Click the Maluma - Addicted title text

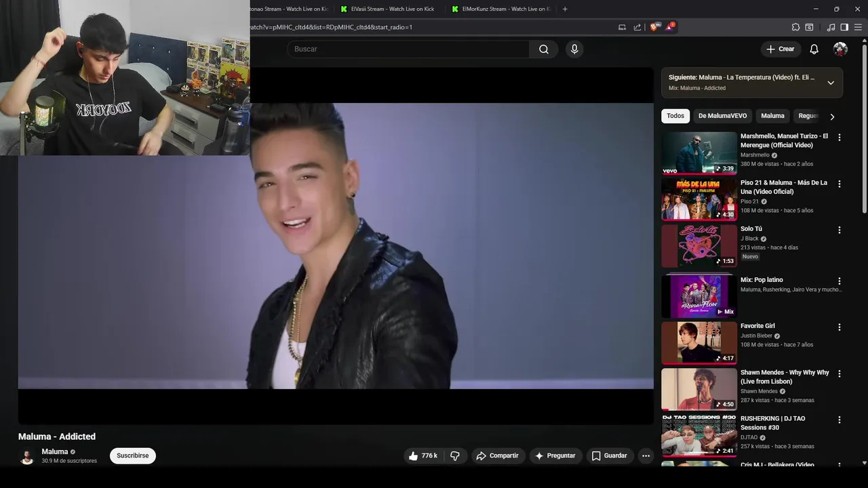coord(57,436)
